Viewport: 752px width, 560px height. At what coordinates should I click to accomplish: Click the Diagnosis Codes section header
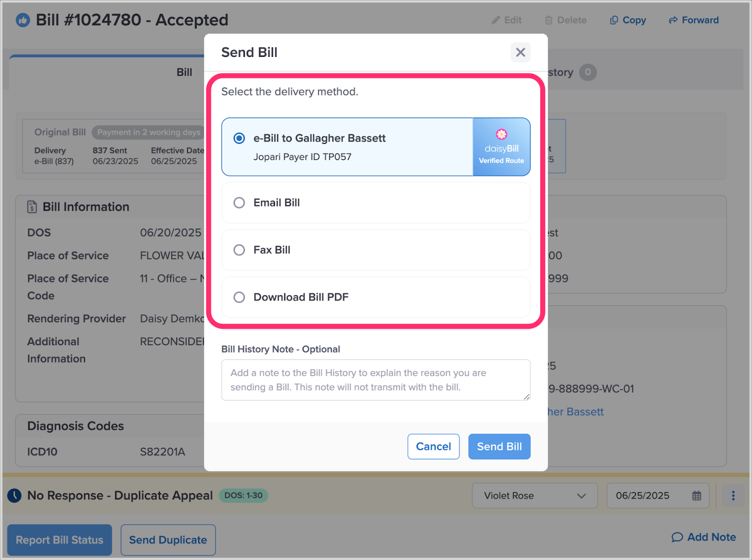pyautogui.click(x=76, y=426)
